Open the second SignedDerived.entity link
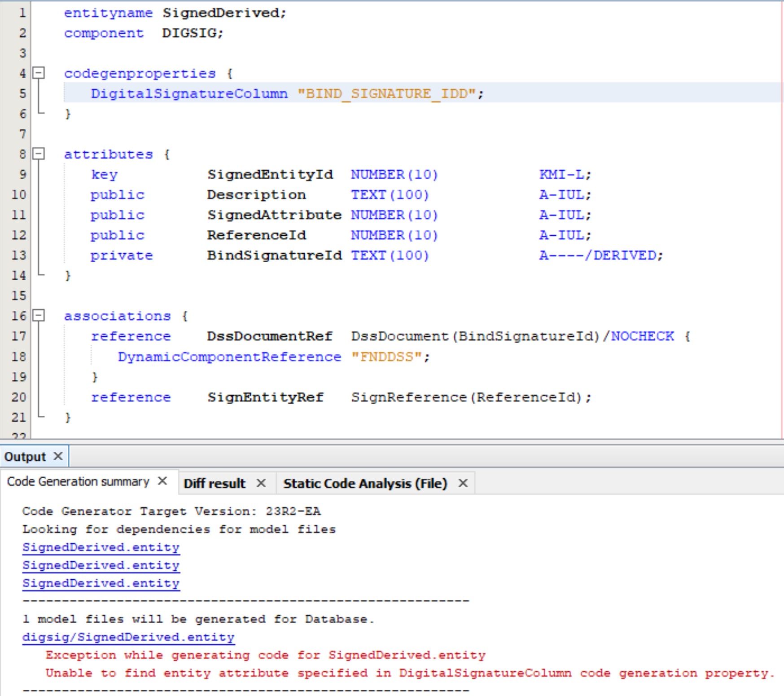 click(x=101, y=565)
